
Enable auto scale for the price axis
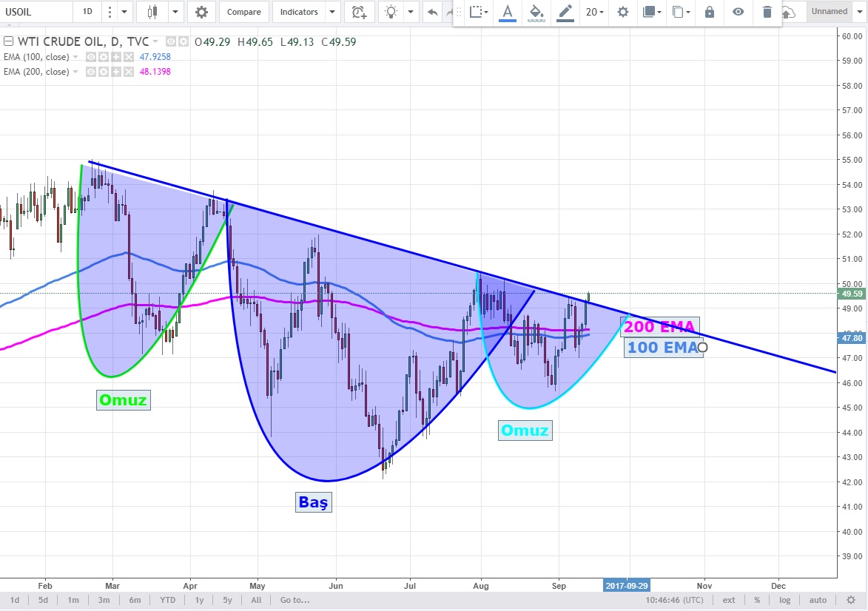(818, 600)
